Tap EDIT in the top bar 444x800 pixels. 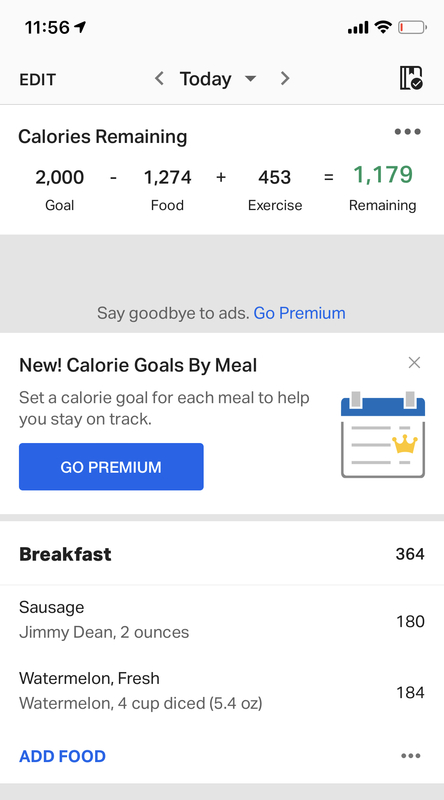pos(37,80)
